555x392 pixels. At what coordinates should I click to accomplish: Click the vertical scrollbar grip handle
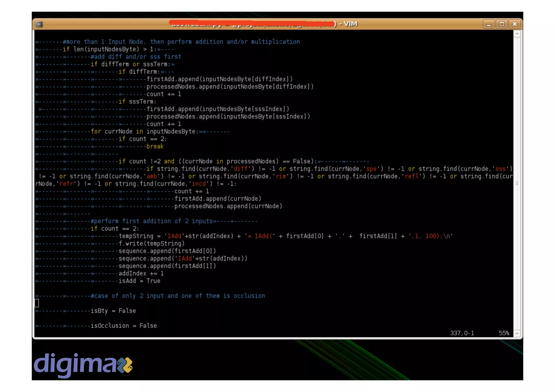pos(517,183)
